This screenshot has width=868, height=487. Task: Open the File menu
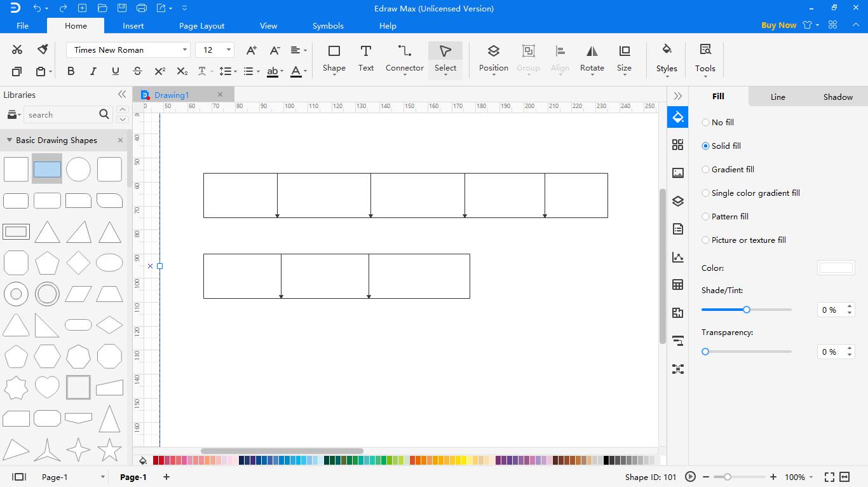[22, 26]
